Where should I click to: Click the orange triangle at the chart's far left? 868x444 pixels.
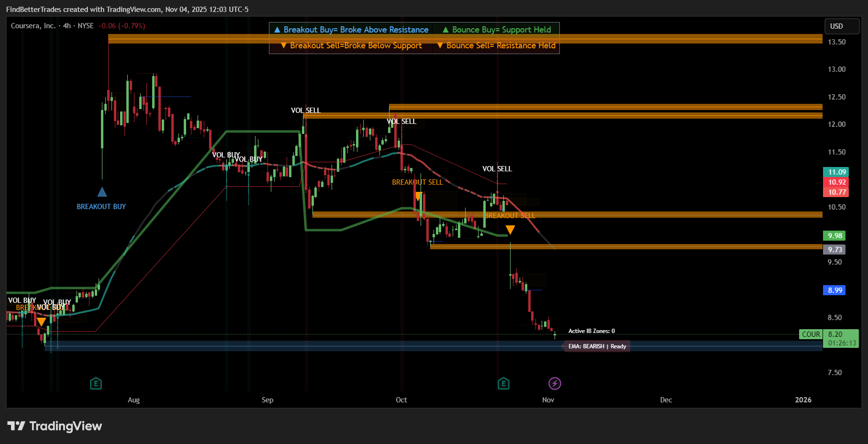(42, 322)
